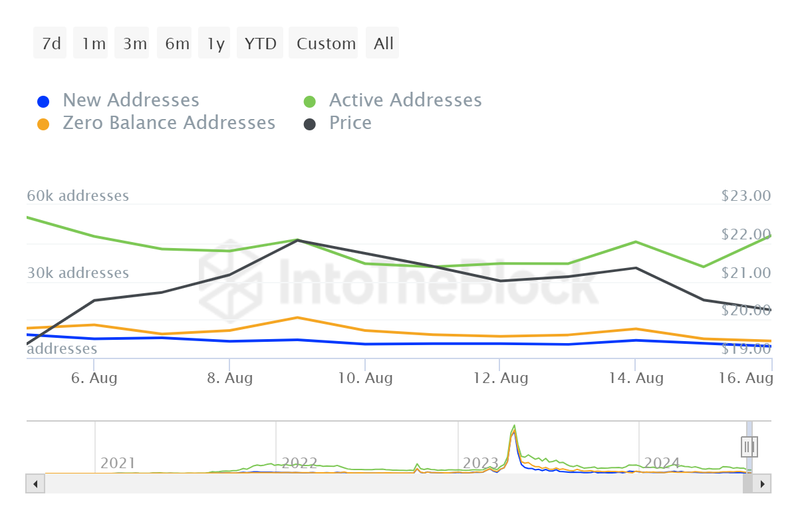Toggle the Price dark gray legend dot
Screen dimensions: 798x532
[x=310, y=124]
